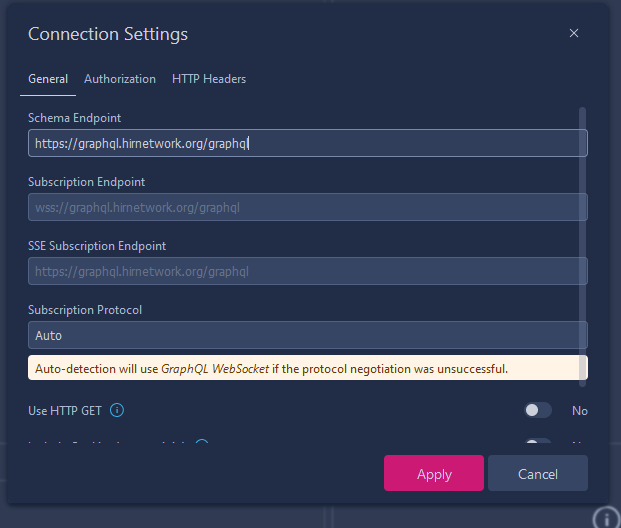621x528 pixels.
Task: Toggle the partially hidden switch below HTTP GET
Action: coord(537,444)
